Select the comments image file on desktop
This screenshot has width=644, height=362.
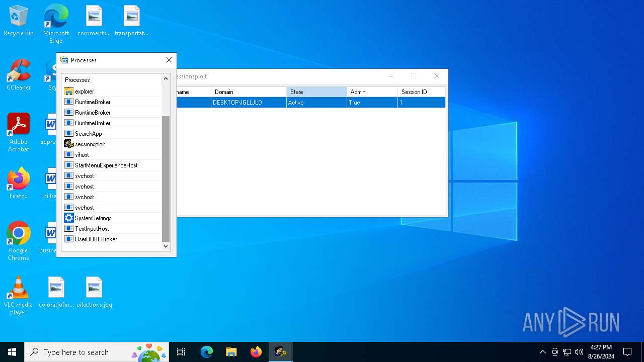(x=94, y=21)
